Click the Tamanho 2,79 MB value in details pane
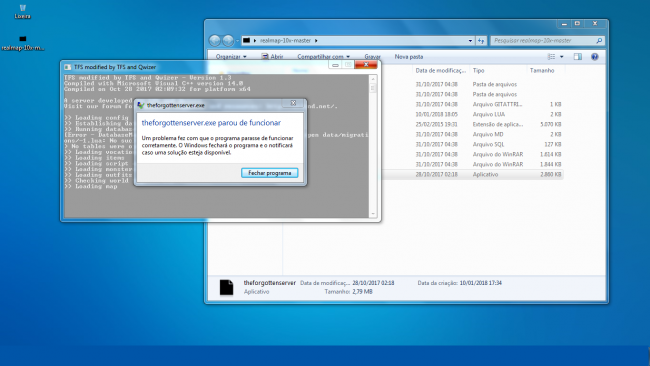Image resolution: width=650 pixels, height=366 pixels. (x=362, y=292)
